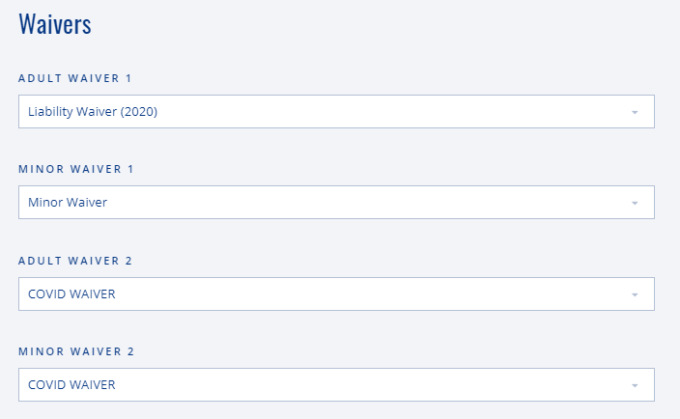Click 'COVID WAIVER' text under Adult Waiver 2
Screen dimensions: 680x419
72,294
